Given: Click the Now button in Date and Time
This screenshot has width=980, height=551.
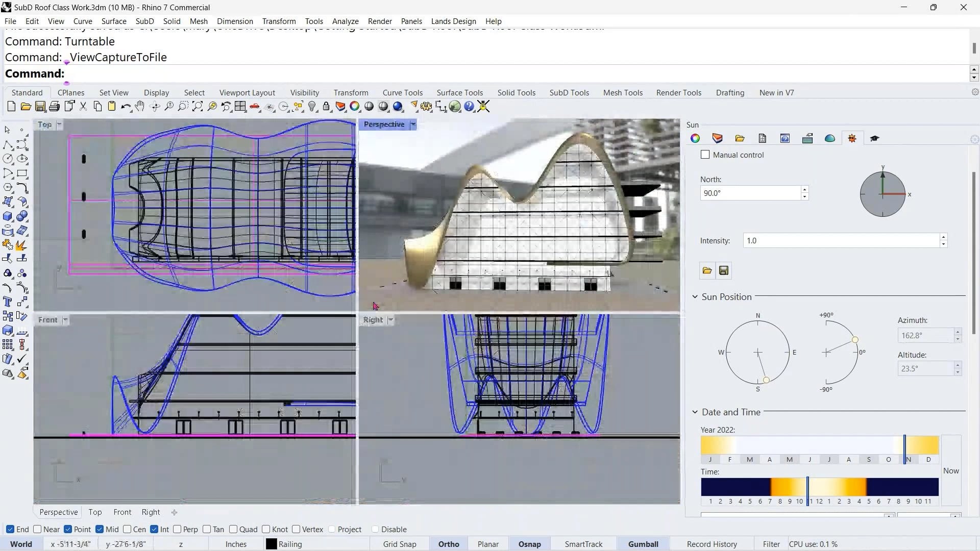Looking at the screenshot, I should (951, 471).
